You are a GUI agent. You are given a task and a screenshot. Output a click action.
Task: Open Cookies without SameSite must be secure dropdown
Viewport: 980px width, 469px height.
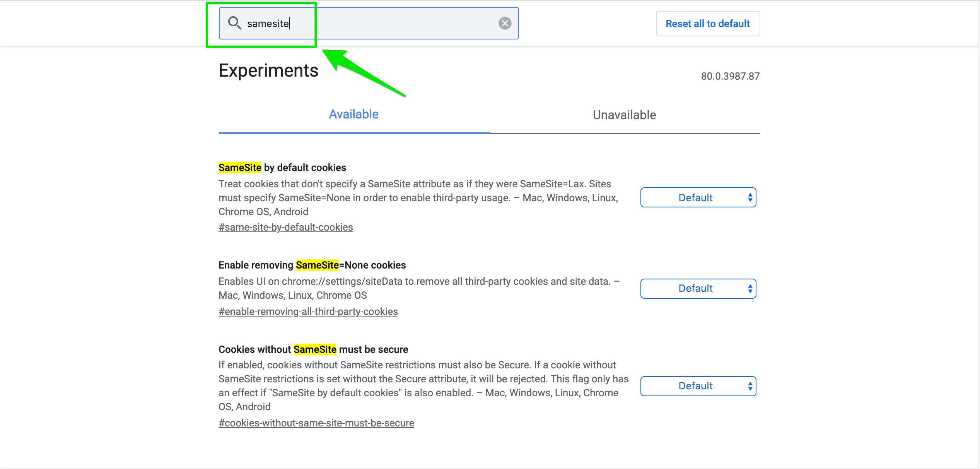[698, 386]
